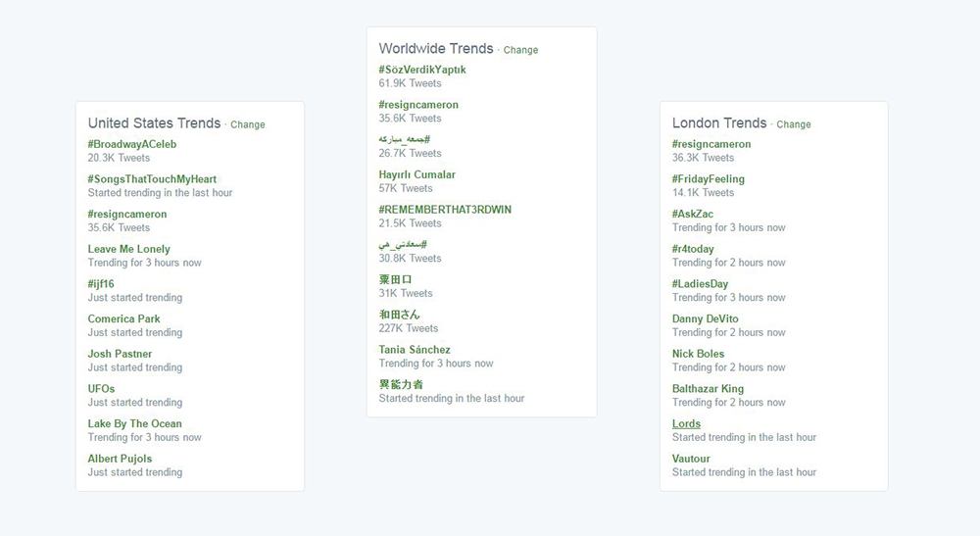Open the Josh Pastner trend

pos(120,354)
